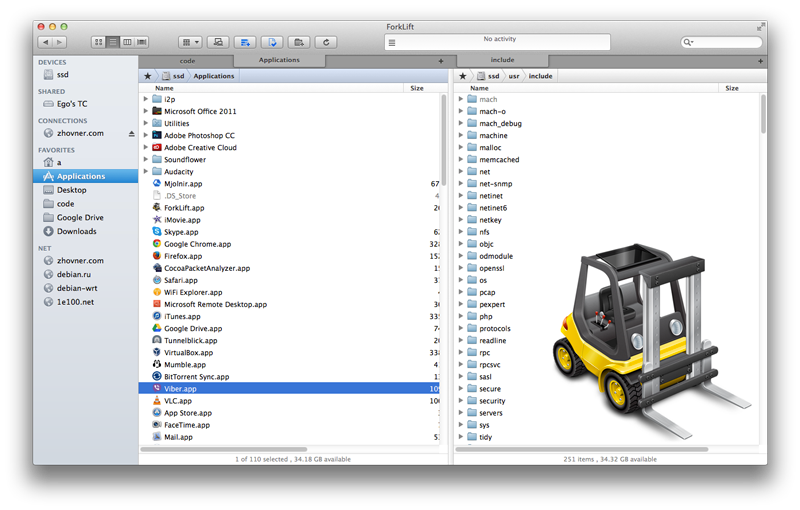Connect to debian-wrt in NET list
Image resolution: width=800 pixels, height=510 pixels.
point(85,288)
